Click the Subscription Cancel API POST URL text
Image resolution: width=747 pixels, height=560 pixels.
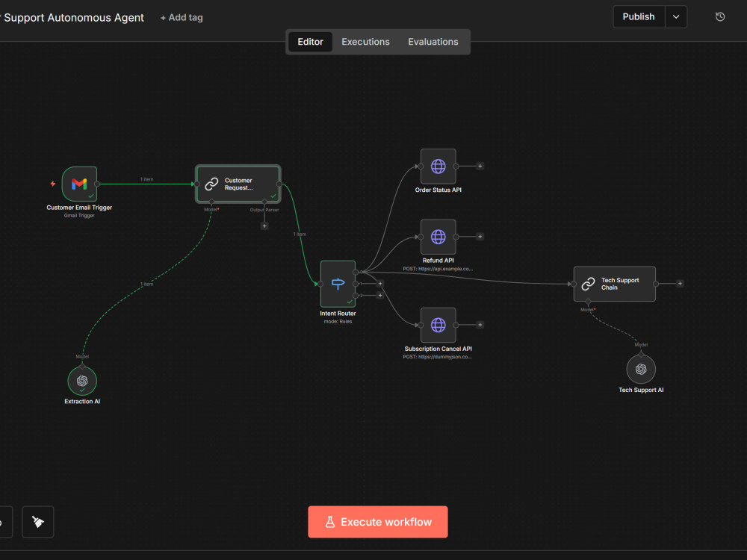point(437,357)
